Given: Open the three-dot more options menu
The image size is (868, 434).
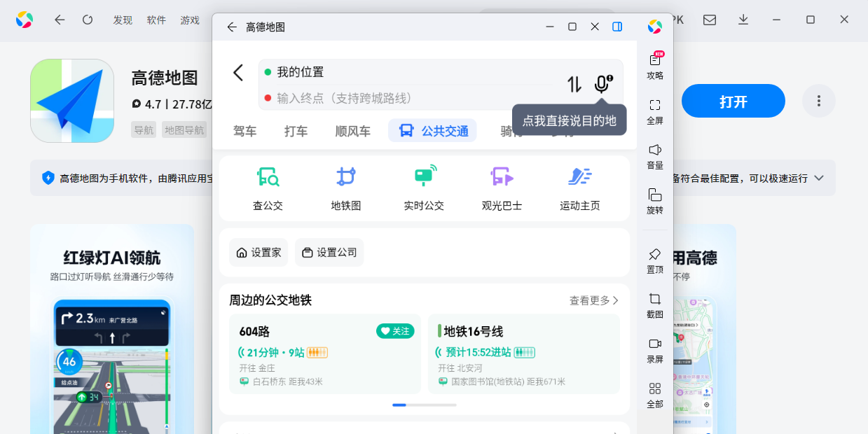Looking at the screenshot, I should [x=818, y=101].
